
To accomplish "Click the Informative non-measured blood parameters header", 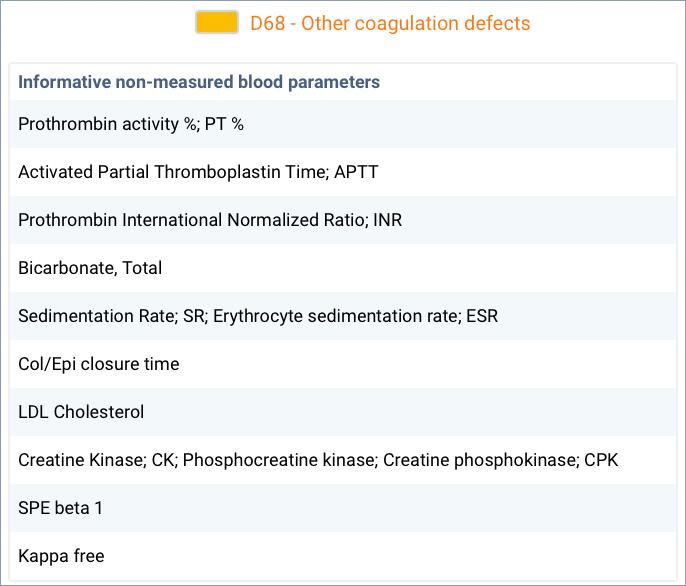I will coord(199,82).
